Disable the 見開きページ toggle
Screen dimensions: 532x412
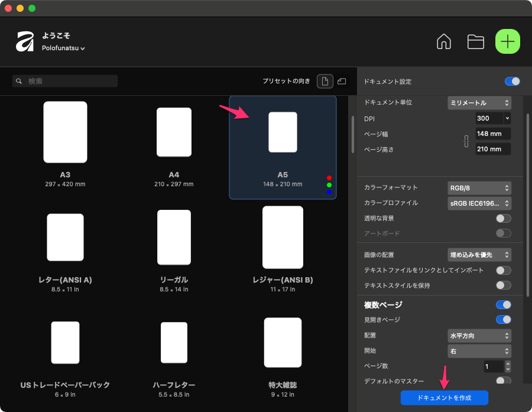(x=503, y=320)
